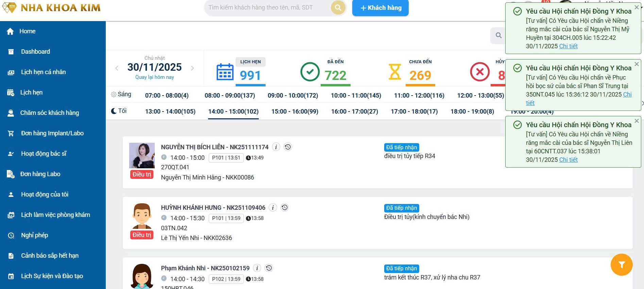Select the 14:00 - 15:00 time slot
This screenshot has height=289, width=644.
[233, 112]
